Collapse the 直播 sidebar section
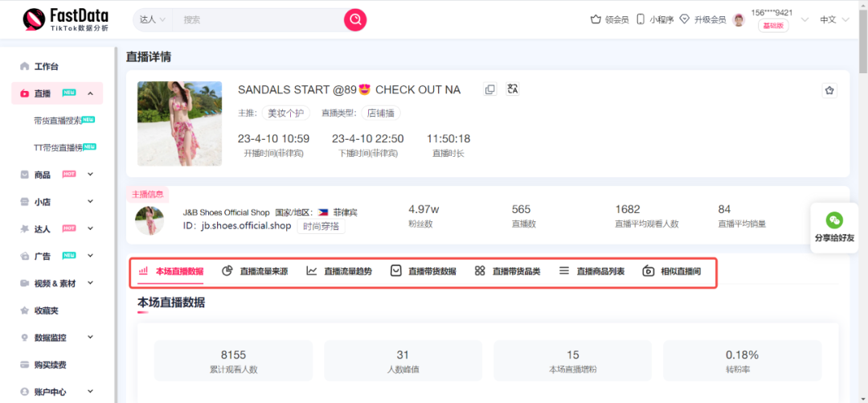This screenshot has width=868, height=403. click(90, 93)
